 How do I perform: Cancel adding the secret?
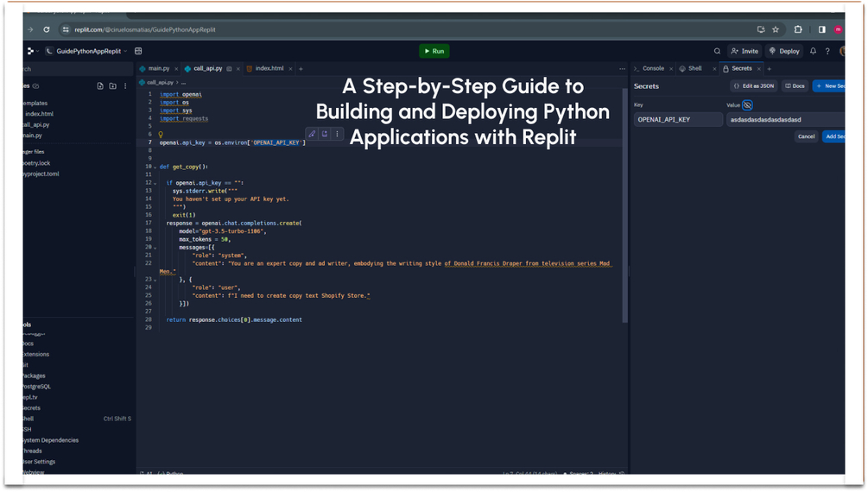click(806, 136)
